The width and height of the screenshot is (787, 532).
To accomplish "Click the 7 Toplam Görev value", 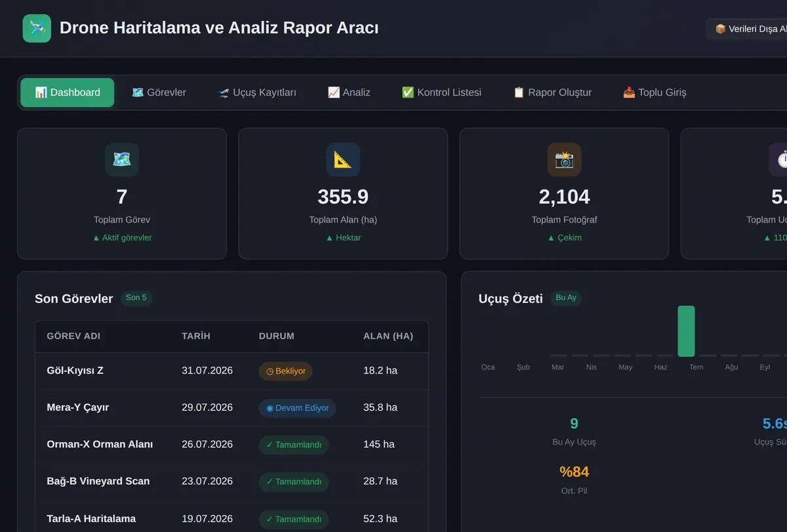I will pos(122,197).
